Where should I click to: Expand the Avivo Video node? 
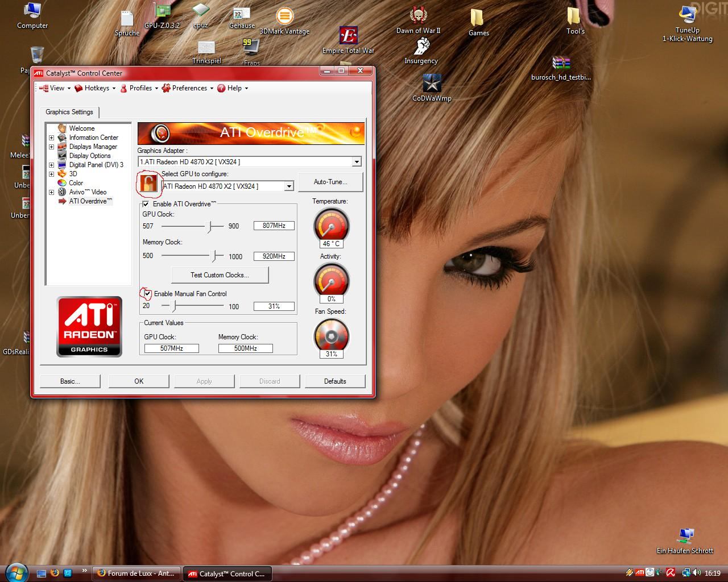pyautogui.click(x=51, y=192)
